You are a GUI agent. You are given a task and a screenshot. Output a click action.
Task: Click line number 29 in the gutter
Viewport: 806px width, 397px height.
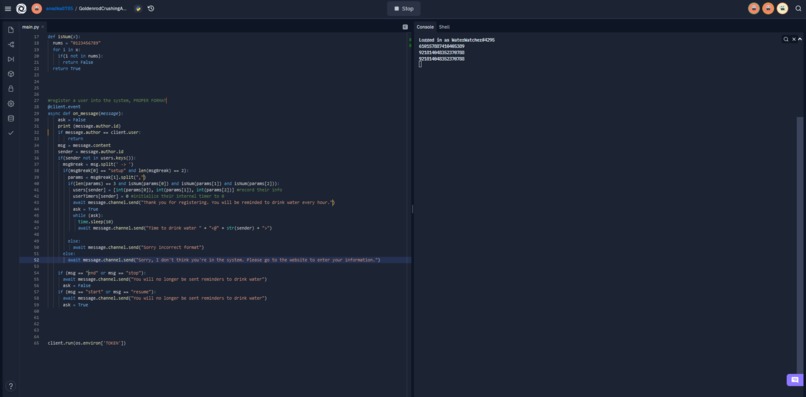(x=36, y=113)
